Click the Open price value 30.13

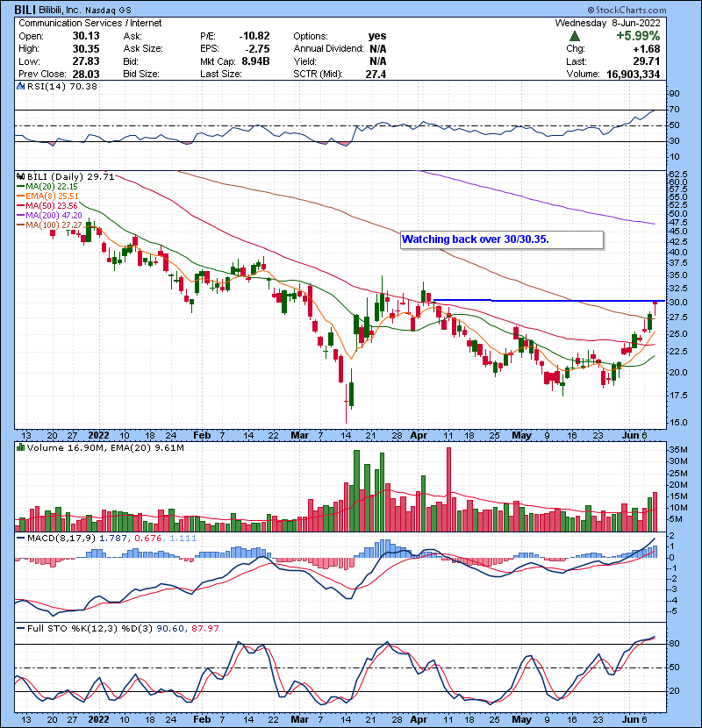(x=85, y=36)
